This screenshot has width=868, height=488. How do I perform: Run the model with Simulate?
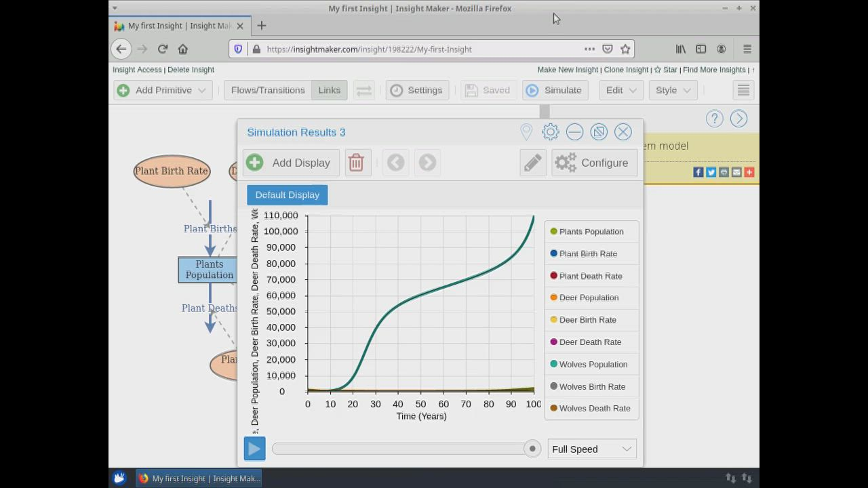[555, 90]
